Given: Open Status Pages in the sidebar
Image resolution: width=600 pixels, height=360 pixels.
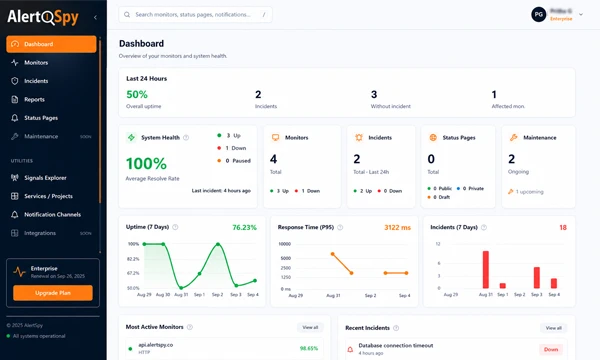Looking at the screenshot, I should click(x=51, y=118).
